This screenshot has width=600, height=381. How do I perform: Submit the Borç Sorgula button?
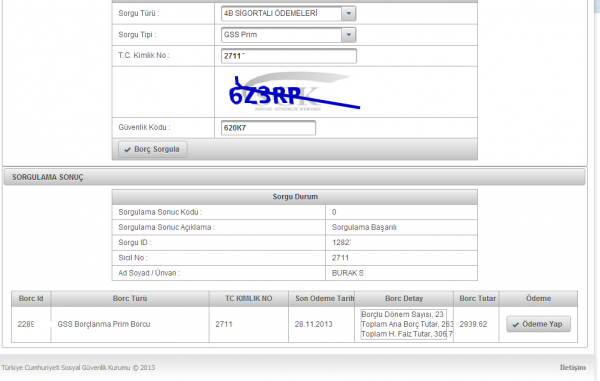153,149
